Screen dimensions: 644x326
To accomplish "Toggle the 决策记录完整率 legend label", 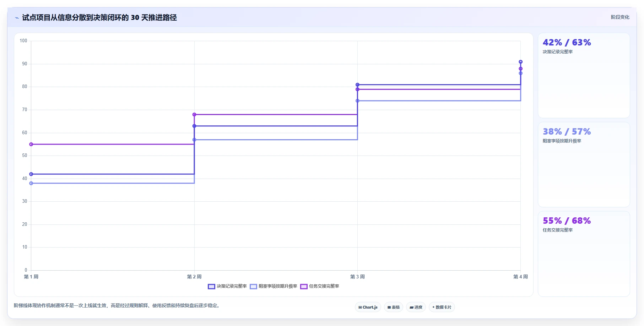I will [232, 286].
